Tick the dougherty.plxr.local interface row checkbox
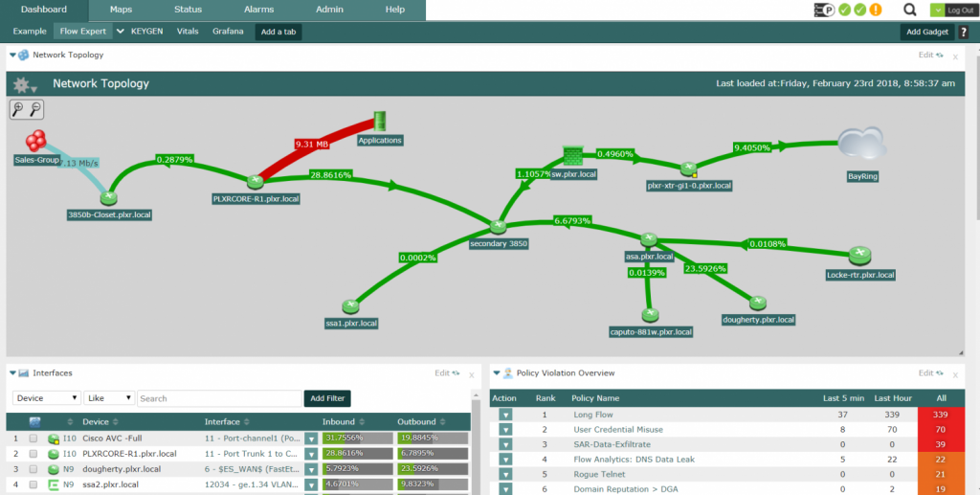The height and width of the screenshot is (495, 980). (x=33, y=469)
